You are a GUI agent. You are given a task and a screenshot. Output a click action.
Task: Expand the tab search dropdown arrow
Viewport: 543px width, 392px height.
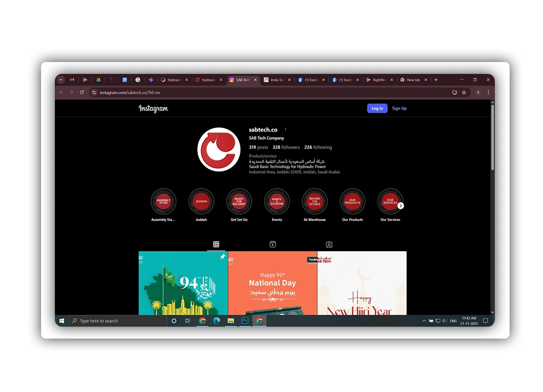coord(61,80)
